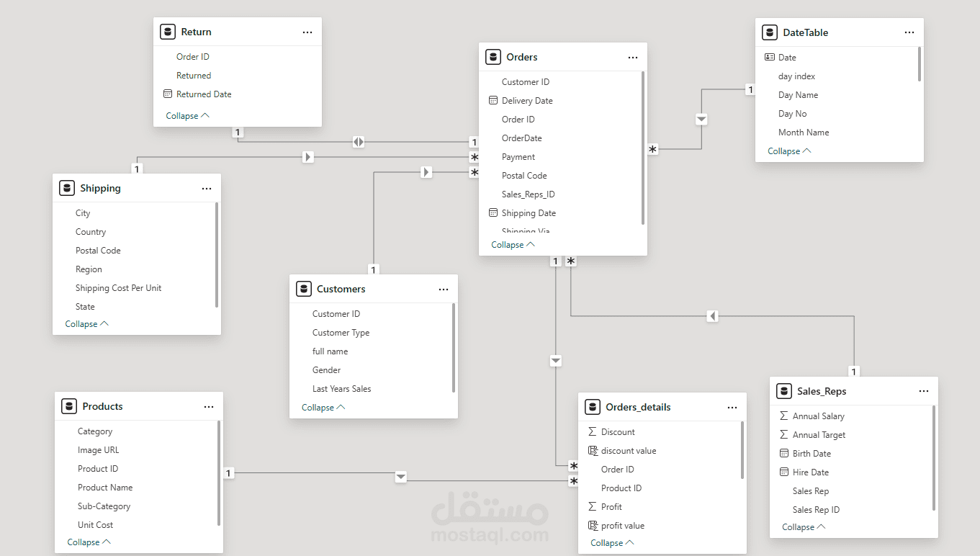Open more options for Products table
Screen dimensions: 980x556
[209, 407]
